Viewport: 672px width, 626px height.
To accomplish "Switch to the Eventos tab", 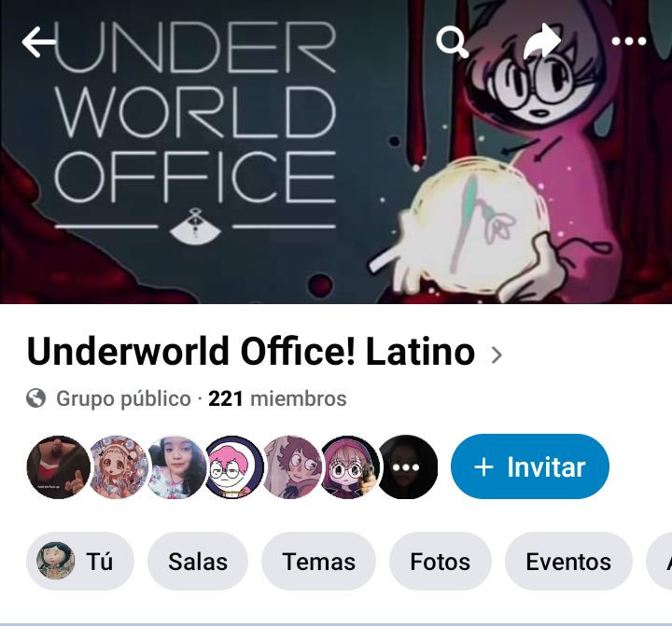I will click(568, 562).
